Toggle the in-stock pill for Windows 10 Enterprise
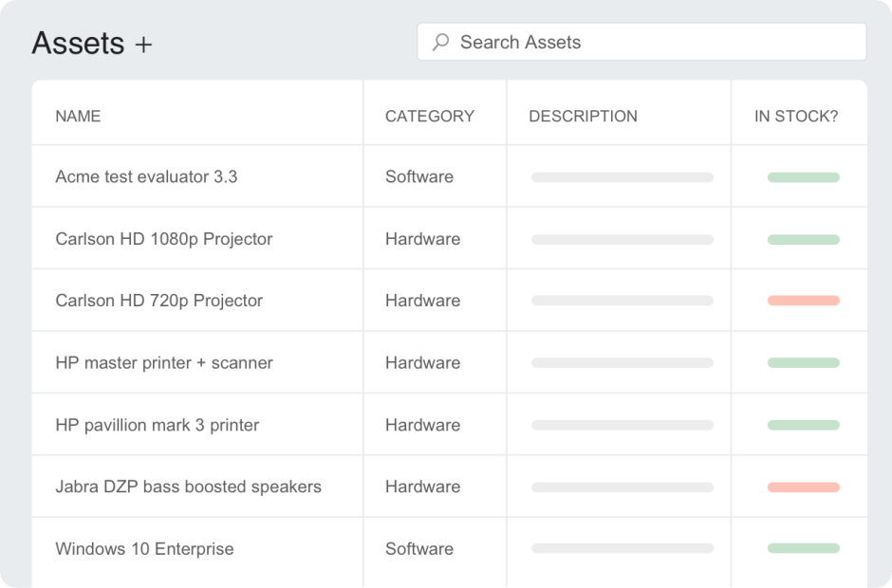This screenshot has height=588, width=892. (800, 548)
